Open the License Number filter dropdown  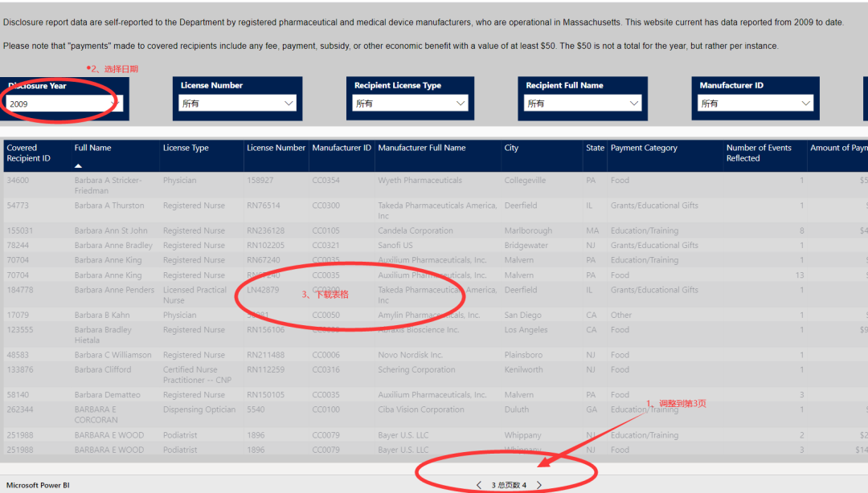tap(237, 103)
